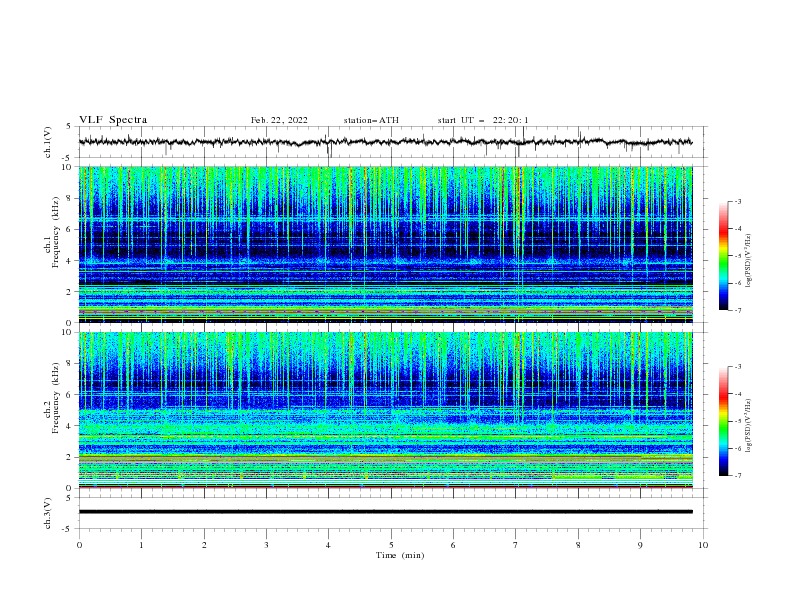Click the "5" tick on ch.3(V) axis
The image size is (792, 612).
[70, 498]
